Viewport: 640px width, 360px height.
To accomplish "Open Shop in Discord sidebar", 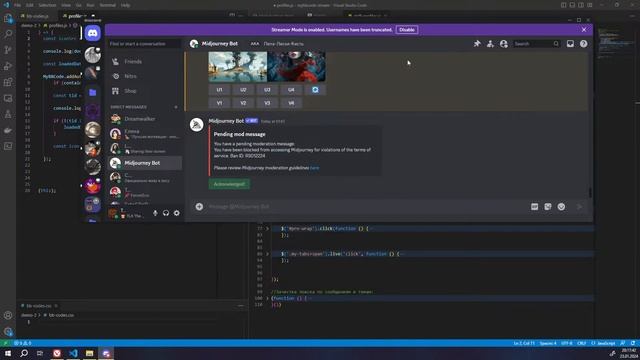I will click(144, 91).
